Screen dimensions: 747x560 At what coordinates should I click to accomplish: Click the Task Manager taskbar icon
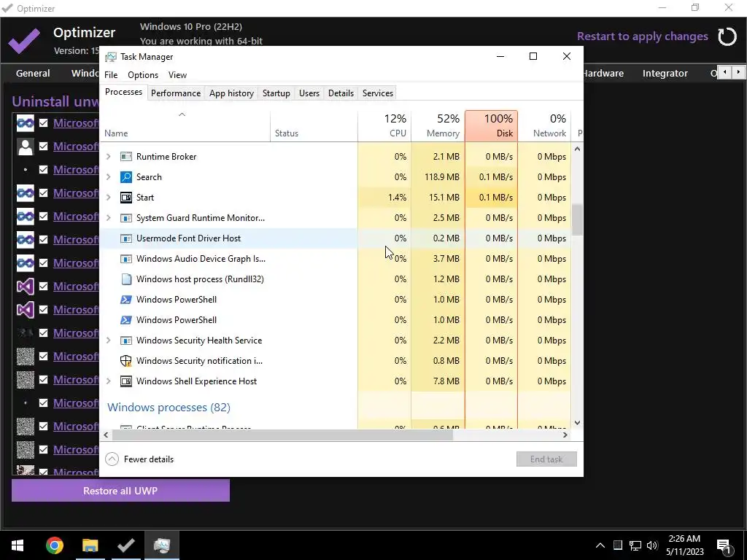(x=161, y=545)
